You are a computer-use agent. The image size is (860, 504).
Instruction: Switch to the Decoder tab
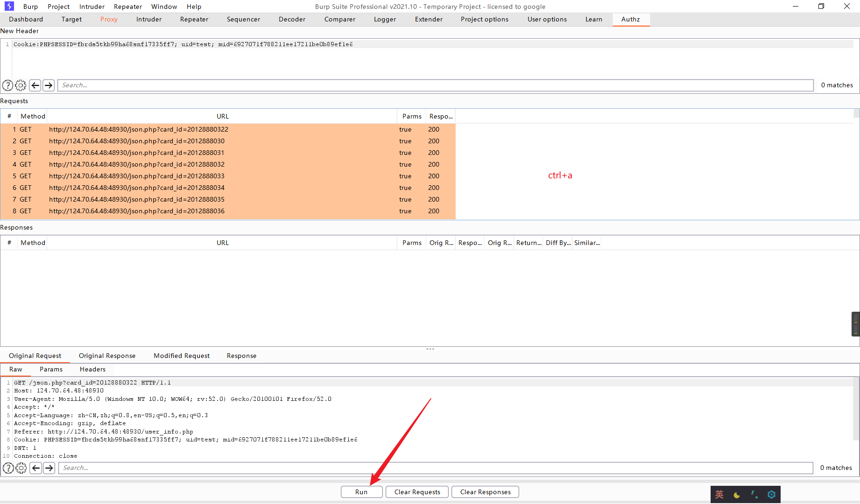pos(292,19)
